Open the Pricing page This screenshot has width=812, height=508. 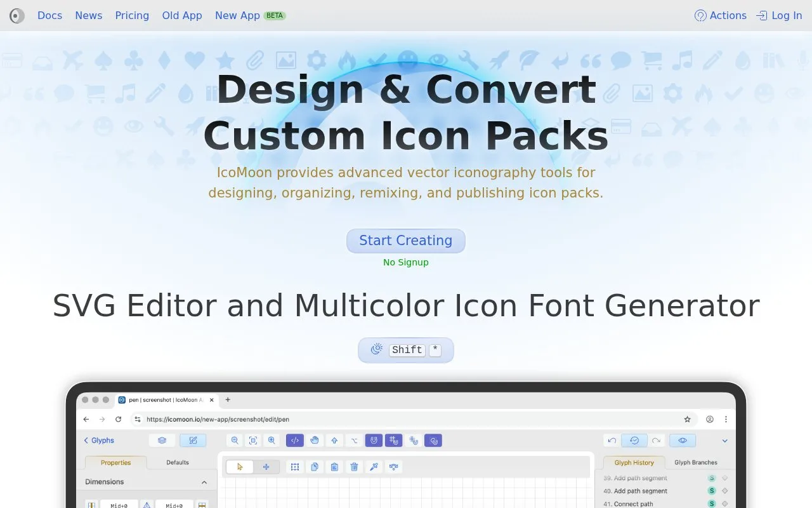pyautogui.click(x=132, y=16)
